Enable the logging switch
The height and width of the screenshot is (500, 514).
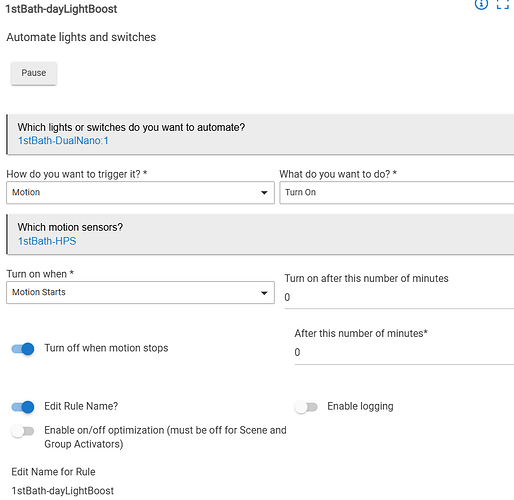(x=306, y=407)
